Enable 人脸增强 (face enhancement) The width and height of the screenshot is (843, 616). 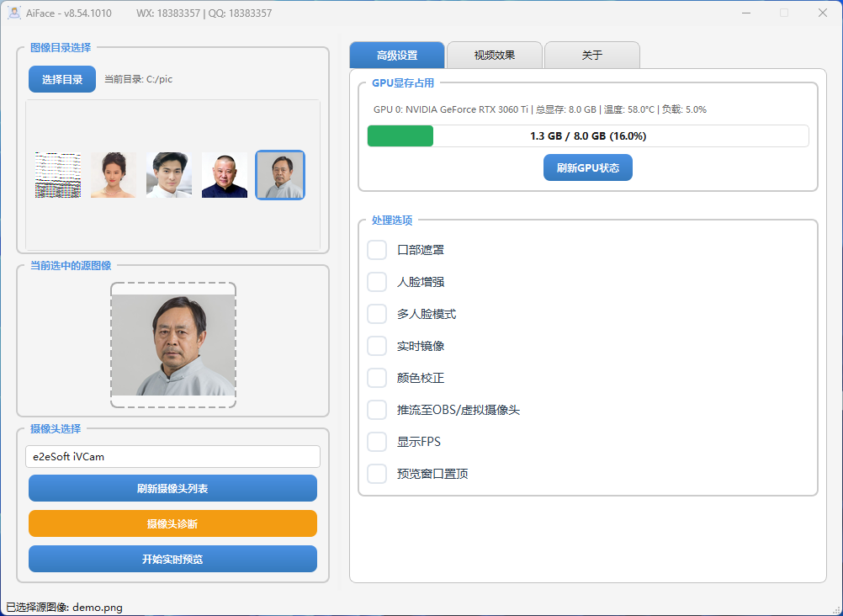pyautogui.click(x=376, y=281)
